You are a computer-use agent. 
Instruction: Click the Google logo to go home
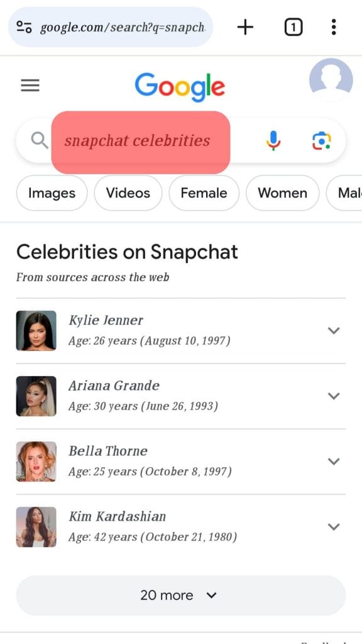pyautogui.click(x=180, y=87)
